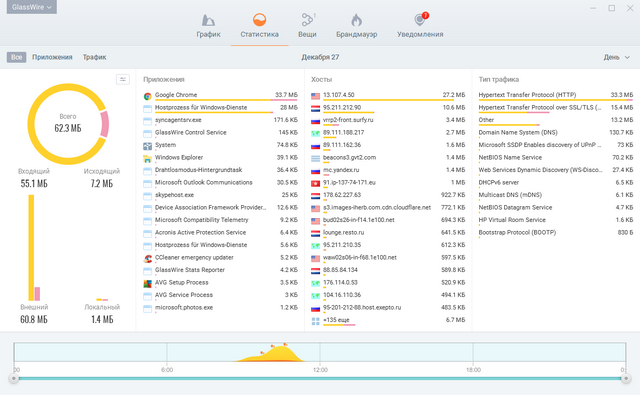
Task: Click the flag beside 91.ip-137-74-171.eu
Action: pyautogui.click(x=316, y=184)
